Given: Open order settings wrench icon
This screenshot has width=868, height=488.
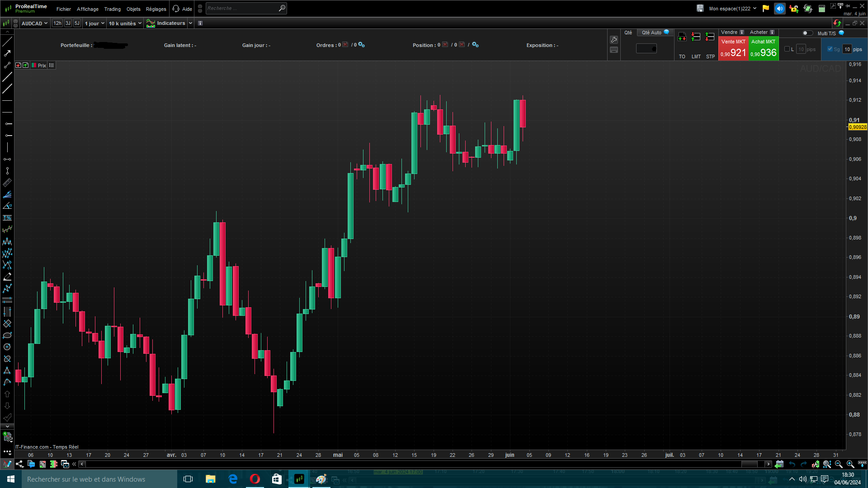Looking at the screenshot, I should 614,40.
